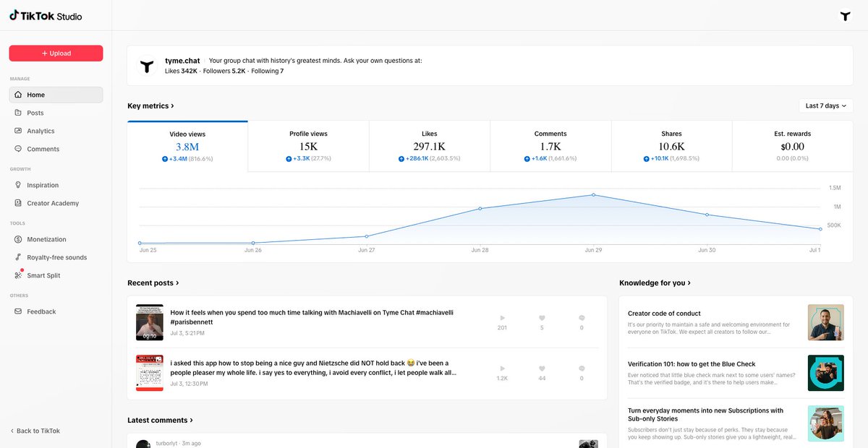The width and height of the screenshot is (868, 448).
Task: Click the Following 7 profile stat
Action: [268, 72]
